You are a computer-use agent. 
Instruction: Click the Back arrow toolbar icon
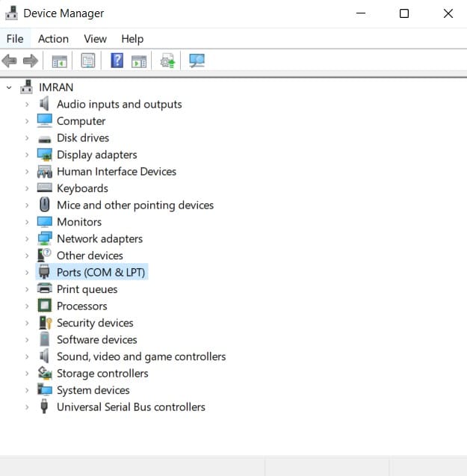click(x=10, y=61)
